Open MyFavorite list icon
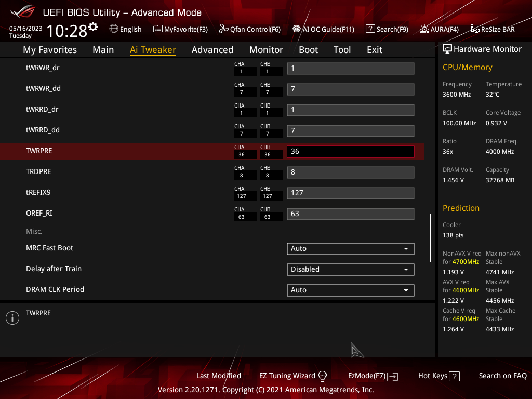 point(157,29)
